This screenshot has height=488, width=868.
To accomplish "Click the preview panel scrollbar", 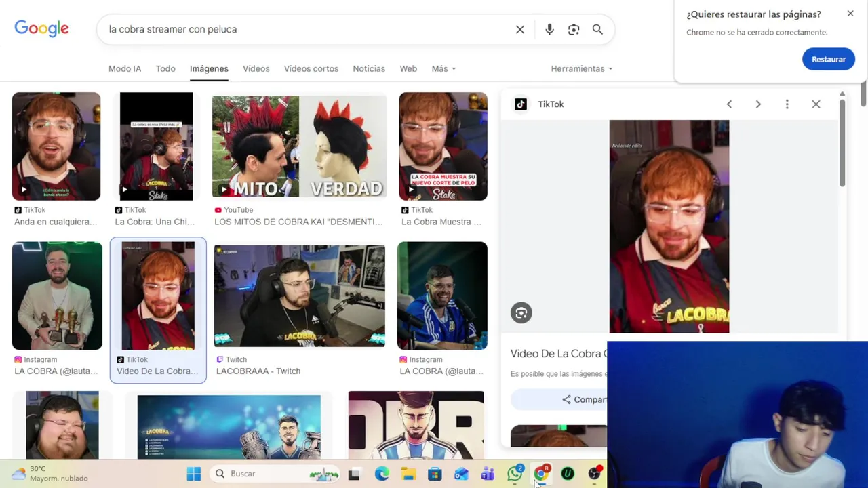I will 842,142.
